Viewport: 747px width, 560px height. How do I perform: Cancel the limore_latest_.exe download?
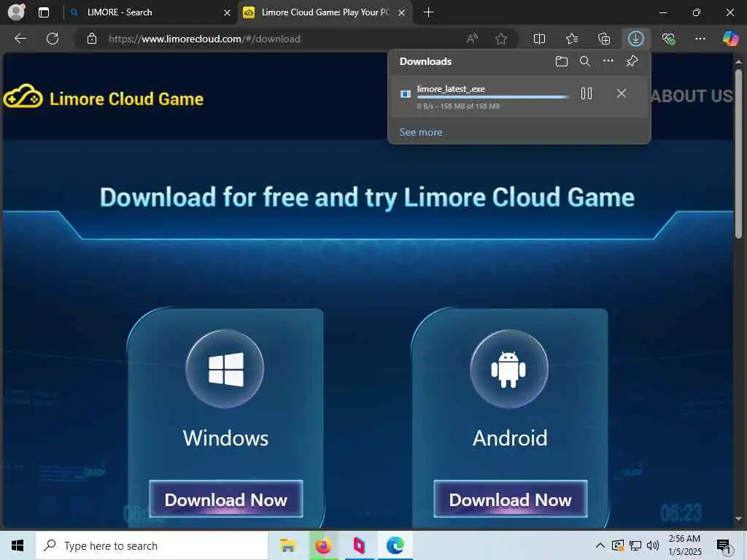[x=622, y=93]
